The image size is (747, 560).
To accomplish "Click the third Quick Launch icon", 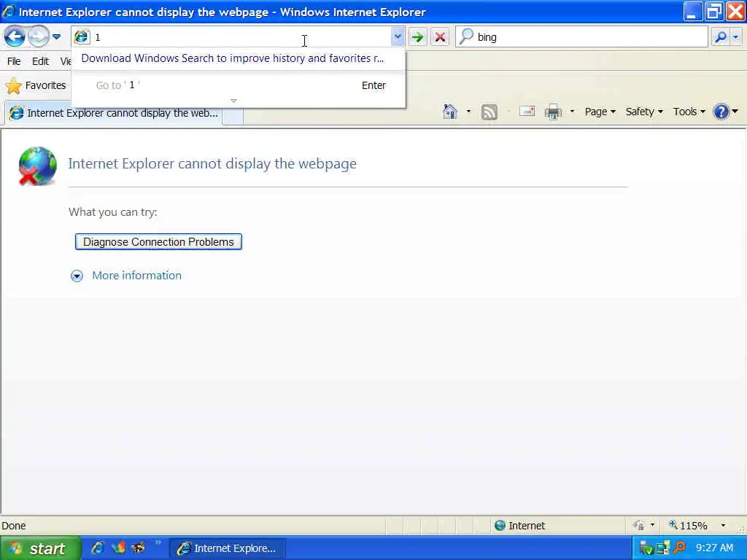I will point(138,548).
